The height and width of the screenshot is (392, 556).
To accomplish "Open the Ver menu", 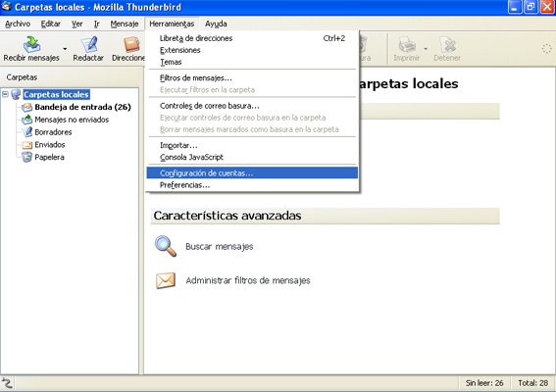I will click(76, 24).
